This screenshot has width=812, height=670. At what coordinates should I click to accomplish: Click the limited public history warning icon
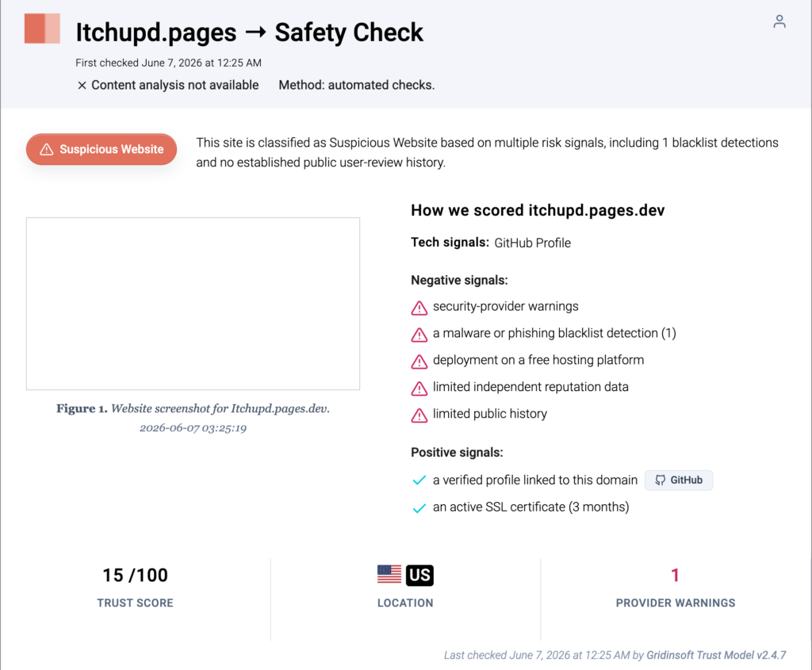point(419,415)
